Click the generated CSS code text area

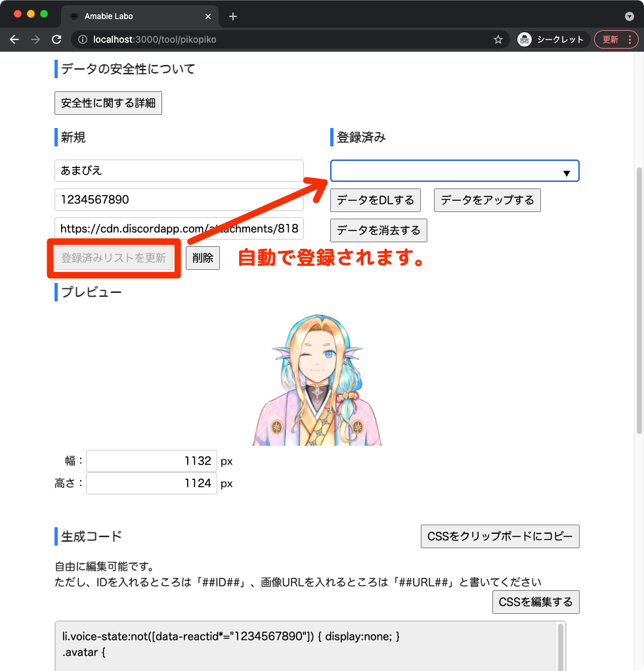tap(305, 646)
